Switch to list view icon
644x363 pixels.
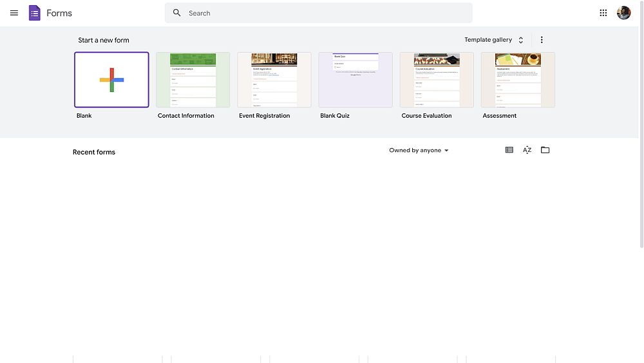[509, 150]
